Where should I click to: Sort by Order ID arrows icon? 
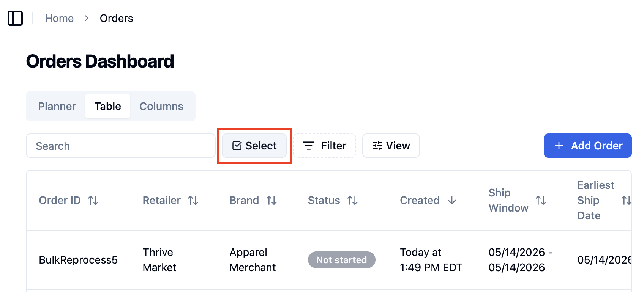pos(93,200)
